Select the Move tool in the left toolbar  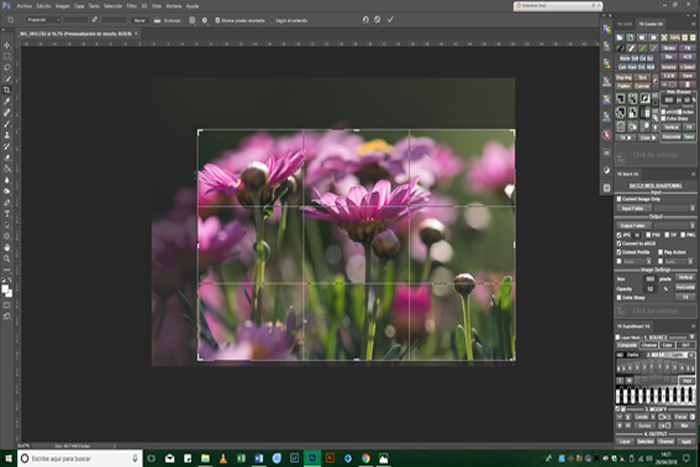coord(7,45)
